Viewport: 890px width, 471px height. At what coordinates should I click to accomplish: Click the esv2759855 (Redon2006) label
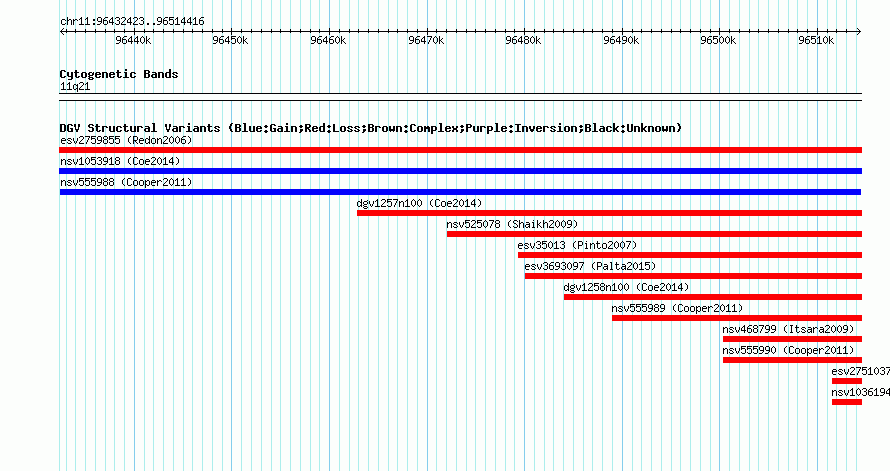[x=126, y=140]
